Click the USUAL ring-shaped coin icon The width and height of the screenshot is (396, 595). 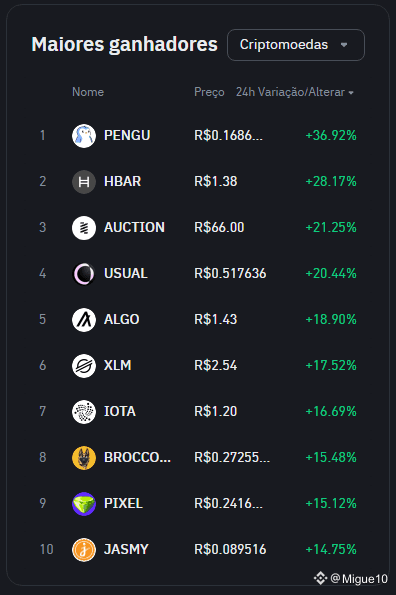(83, 274)
